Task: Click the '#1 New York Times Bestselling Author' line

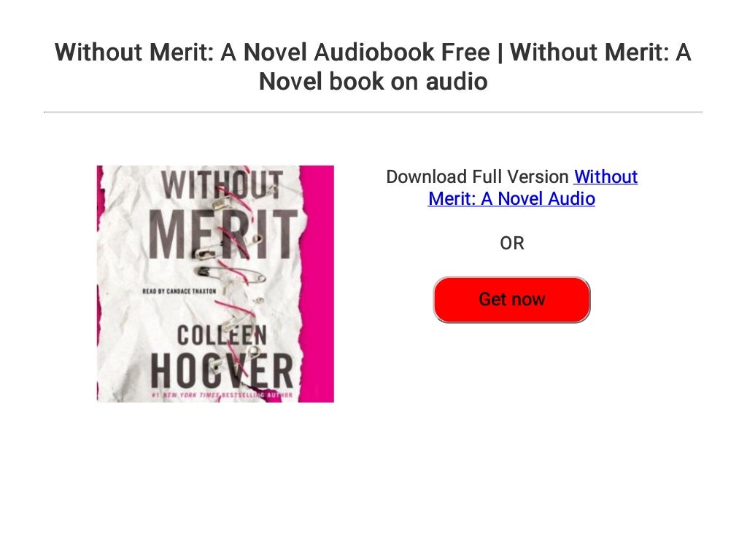Action: 222,395
